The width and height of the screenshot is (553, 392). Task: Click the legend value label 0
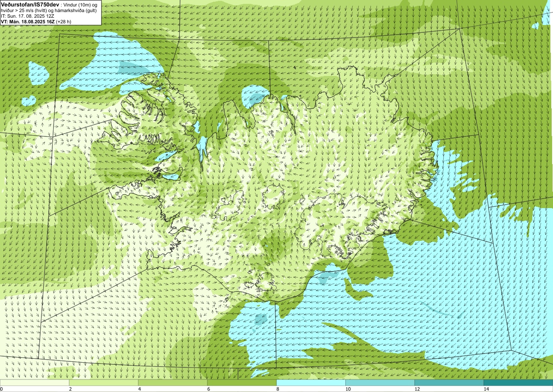(2, 389)
